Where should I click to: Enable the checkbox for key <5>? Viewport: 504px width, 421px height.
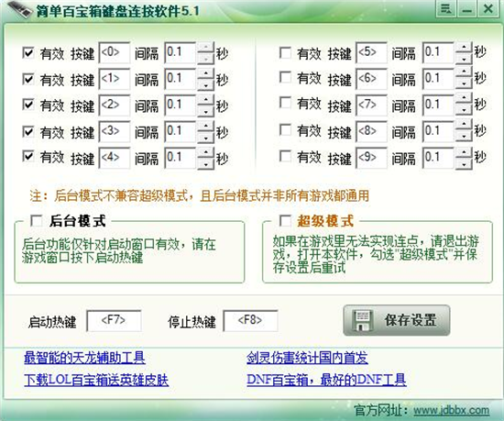coord(285,52)
